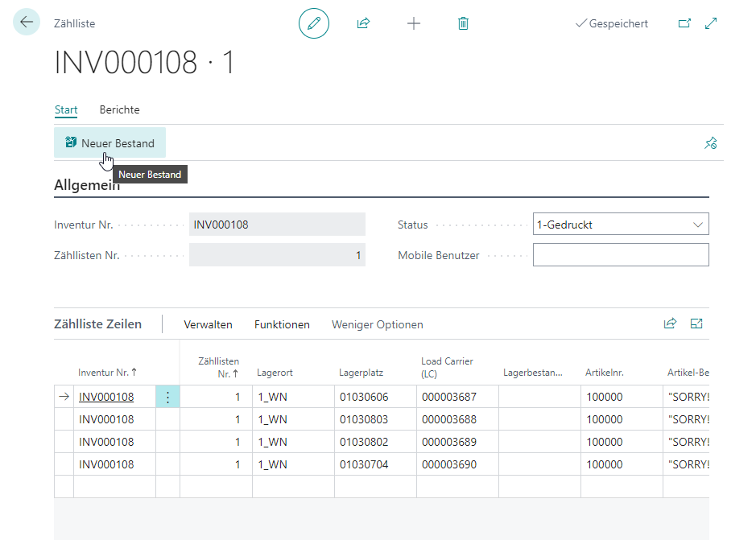Open the Verwalten menu
The height and width of the screenshot is (540, 756).
pyautogui.click(x=208, y=324)
